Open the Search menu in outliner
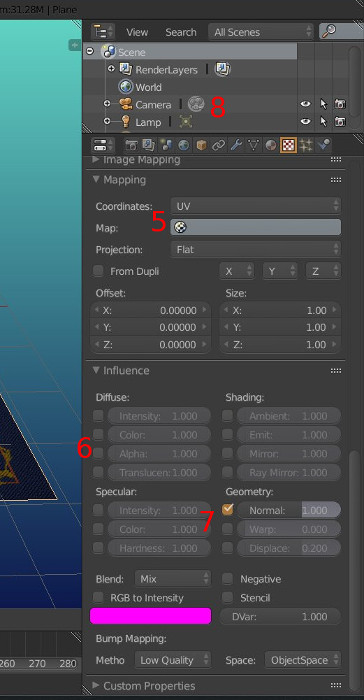 [x=181, y=32]
